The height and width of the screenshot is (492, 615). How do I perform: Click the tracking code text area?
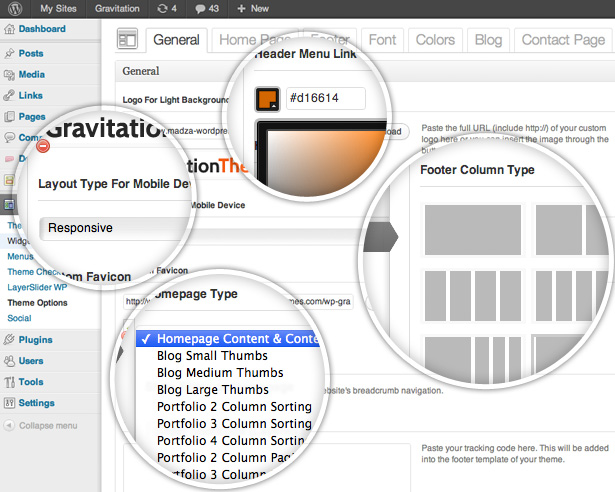click(x=267, y=467)
